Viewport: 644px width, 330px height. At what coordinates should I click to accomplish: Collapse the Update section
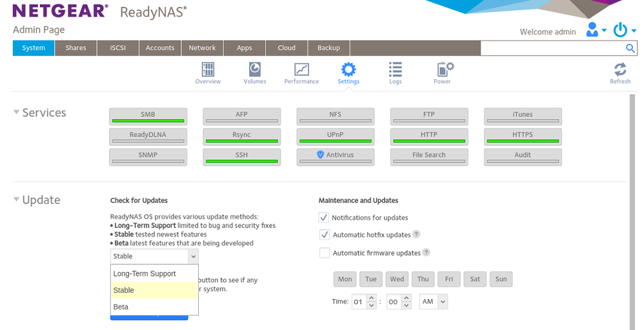click(16, 199)
